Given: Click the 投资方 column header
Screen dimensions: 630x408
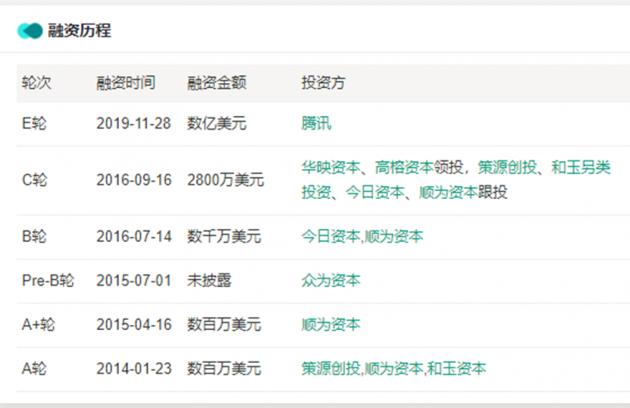Looking at the screenshot, I should pos(323,83).
